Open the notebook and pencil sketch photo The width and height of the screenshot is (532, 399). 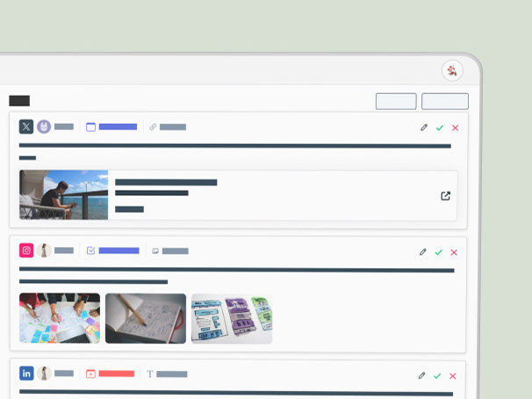pos(146,318)
